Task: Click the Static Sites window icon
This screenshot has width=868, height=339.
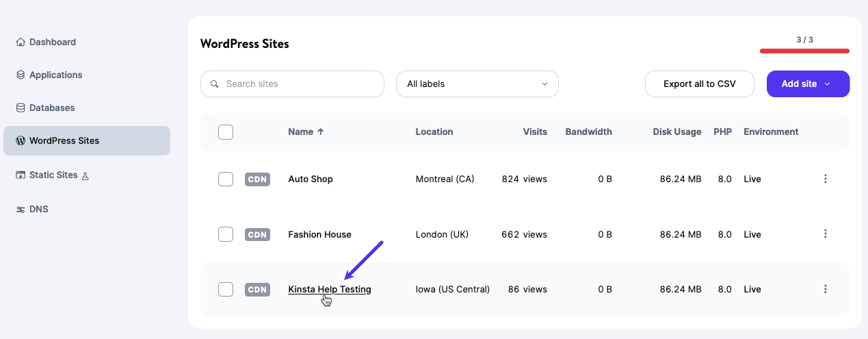Action: 21,175
